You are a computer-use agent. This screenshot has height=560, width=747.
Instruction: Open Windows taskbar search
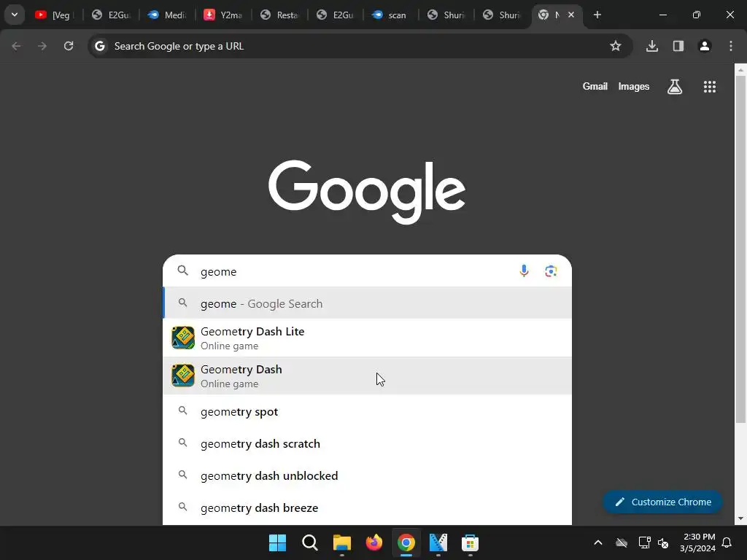pyautogui.click(x=310, y=542)
